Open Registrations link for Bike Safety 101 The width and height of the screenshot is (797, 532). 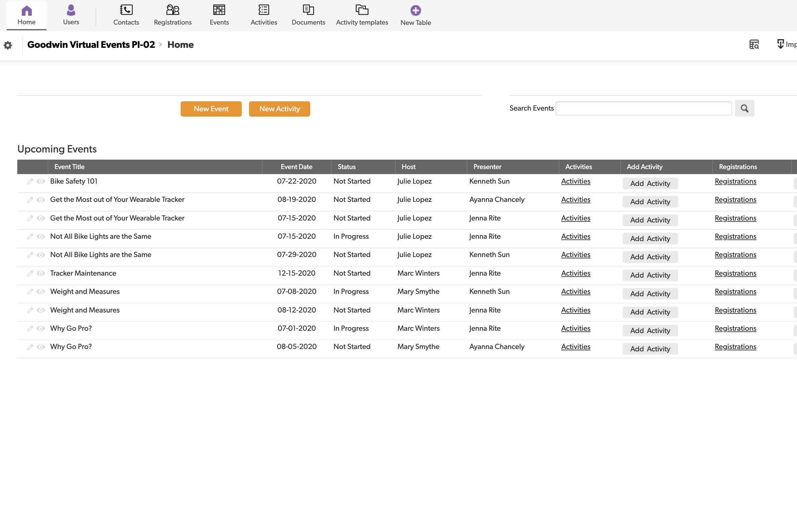pyautogui.click(x=735, y=181)
